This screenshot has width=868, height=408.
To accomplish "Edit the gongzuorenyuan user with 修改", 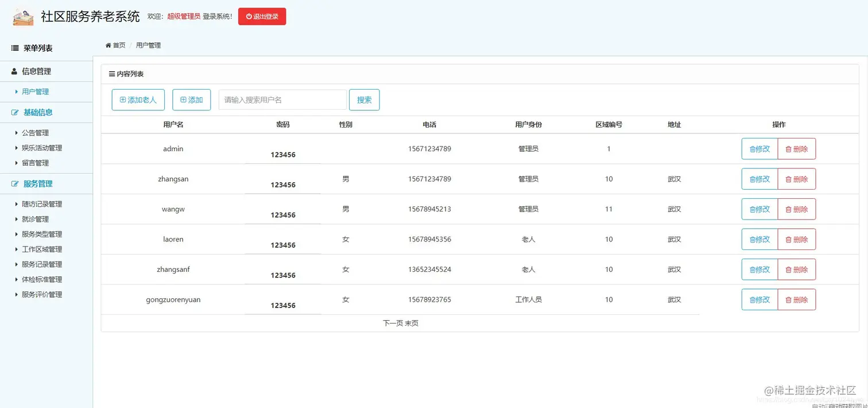I will point(759,299).
